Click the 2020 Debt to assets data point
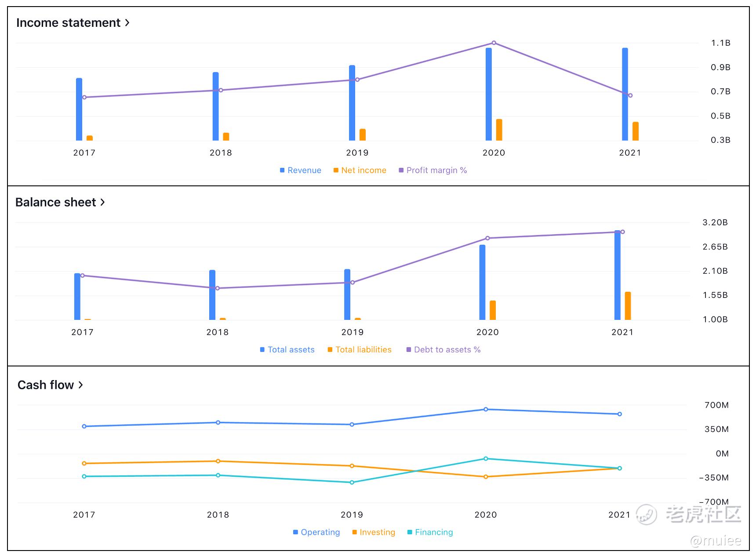 487,238
